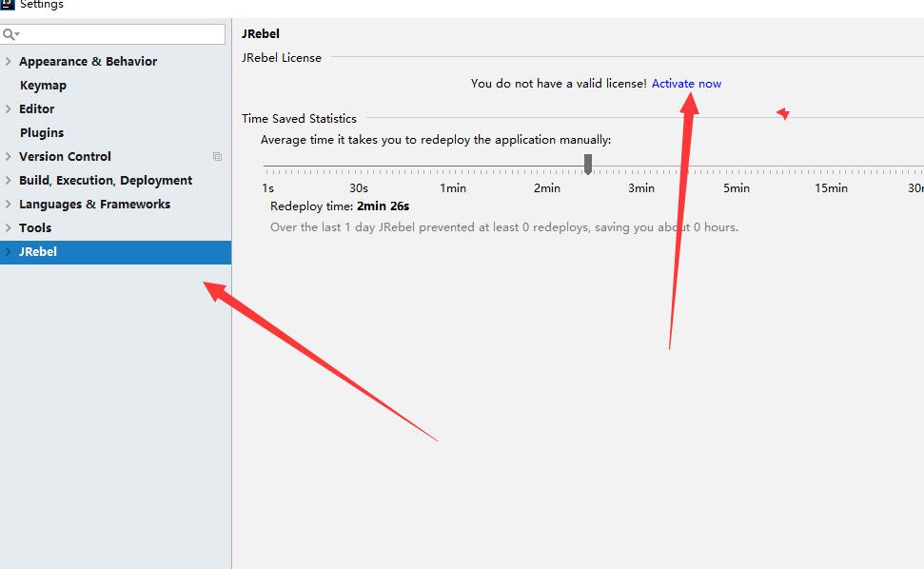Click the search magnifier dropdown icon
This screenshot has width=924, height=569.
(x=10, y=34)
